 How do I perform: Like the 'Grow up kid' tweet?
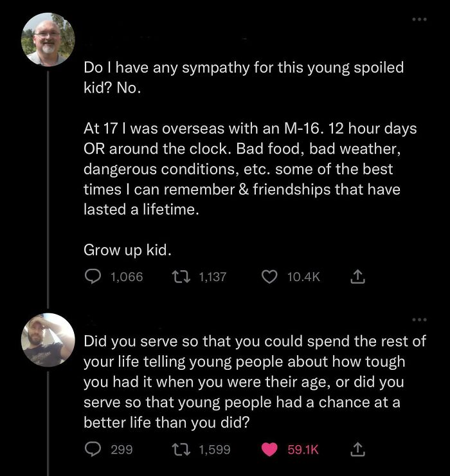[271, 277]
